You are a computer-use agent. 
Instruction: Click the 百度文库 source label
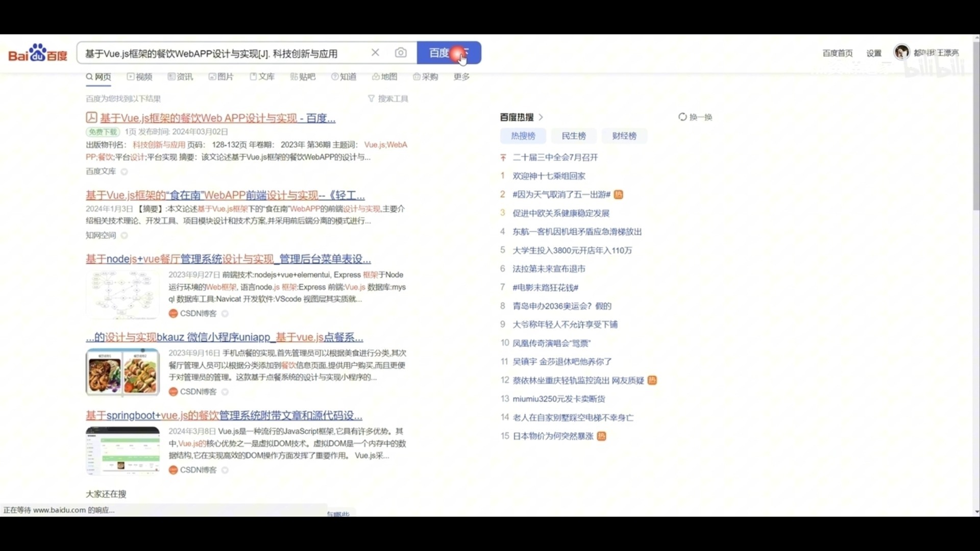[101, 171]
